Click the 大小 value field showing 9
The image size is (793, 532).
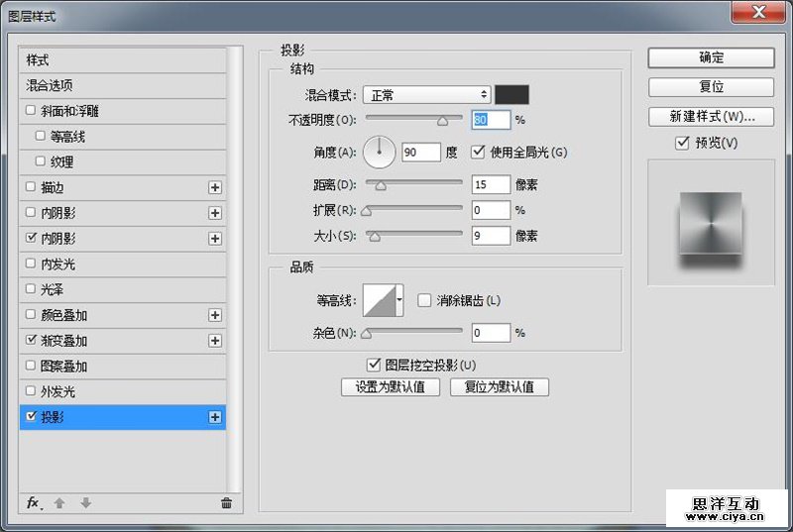point(491,236)
